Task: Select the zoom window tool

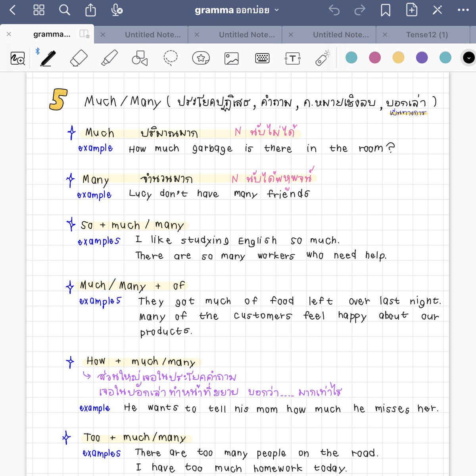Action: click(18, 58)
